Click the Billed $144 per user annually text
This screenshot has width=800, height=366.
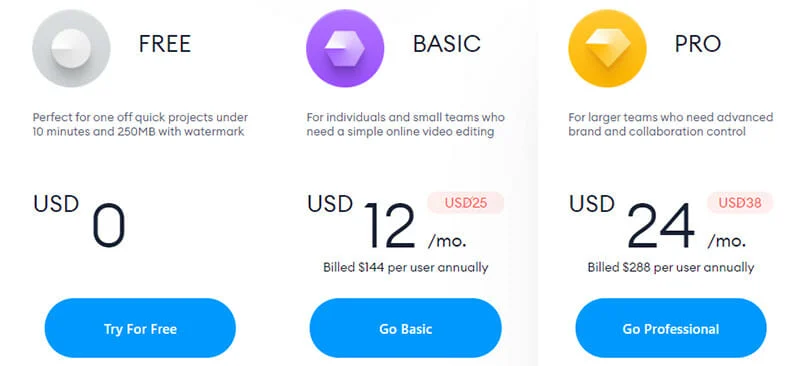point(406,267)
